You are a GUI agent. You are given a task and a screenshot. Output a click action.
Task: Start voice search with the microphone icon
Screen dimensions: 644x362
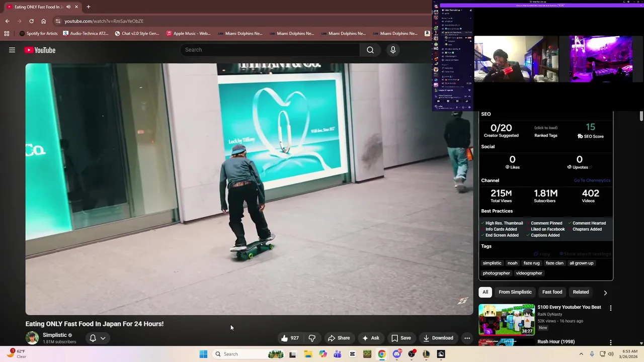click(393, 50)
